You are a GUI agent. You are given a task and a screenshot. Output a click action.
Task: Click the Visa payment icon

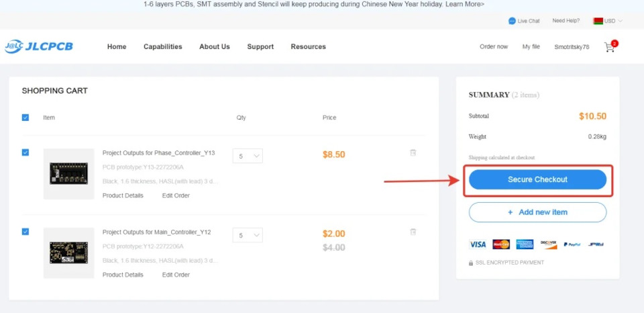coord(478,244)
